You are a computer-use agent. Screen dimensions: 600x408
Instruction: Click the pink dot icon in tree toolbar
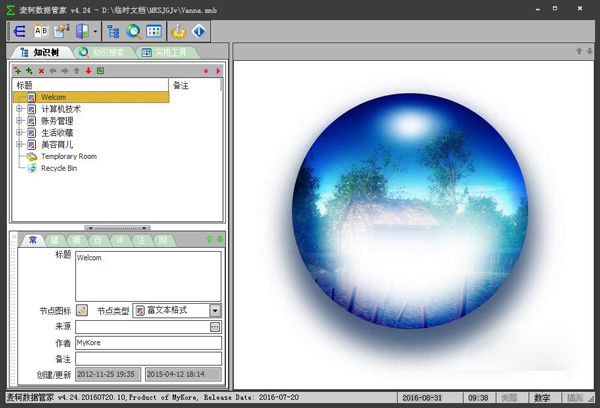(206, 71)
